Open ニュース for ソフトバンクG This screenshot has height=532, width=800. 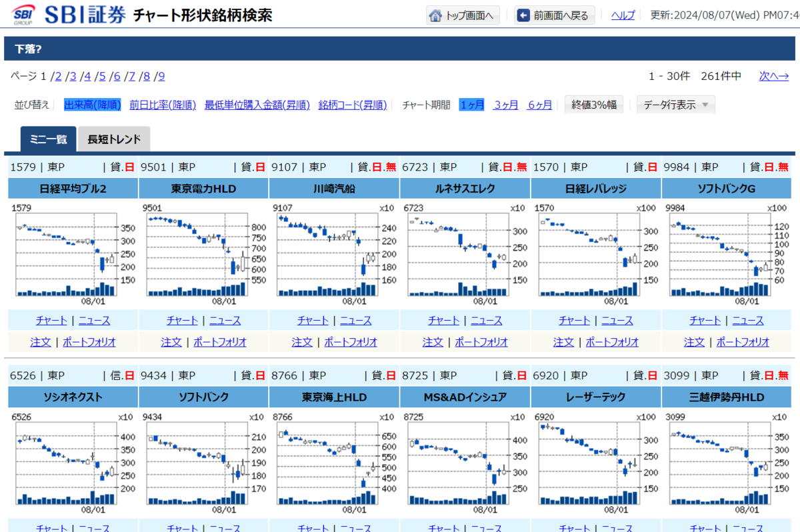pos(747,320)
